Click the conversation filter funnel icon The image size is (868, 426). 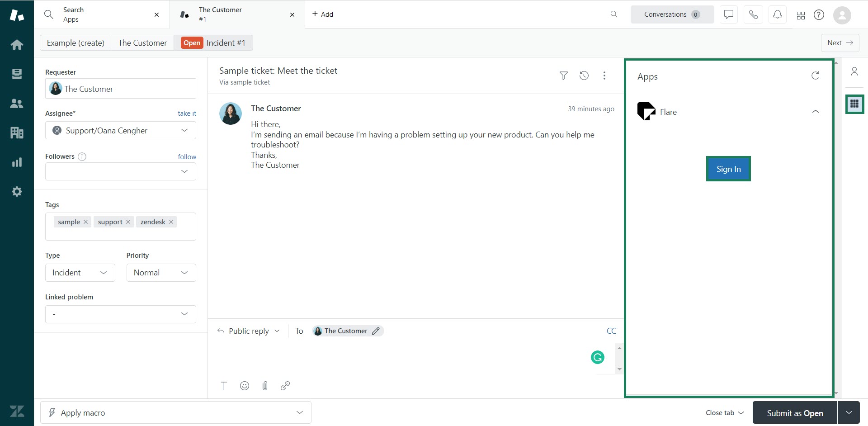(563, 76)
